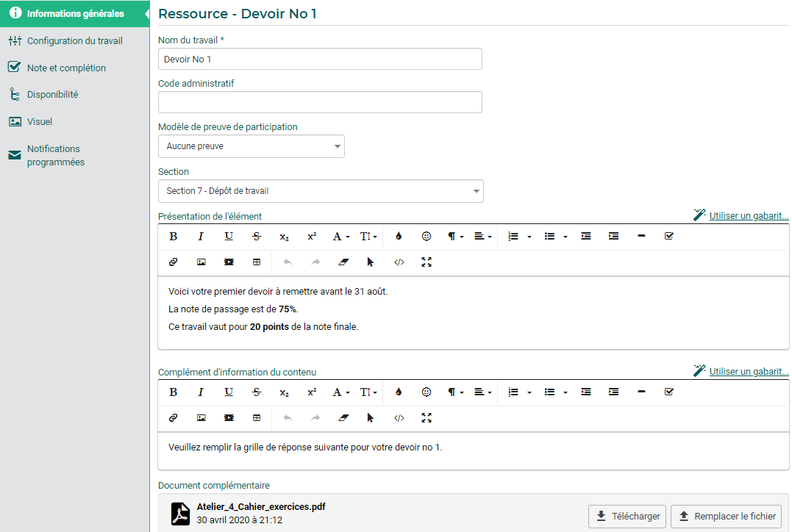792x532 pixels.
Task: Switch to Note et complétion
Action: point(66,68)
